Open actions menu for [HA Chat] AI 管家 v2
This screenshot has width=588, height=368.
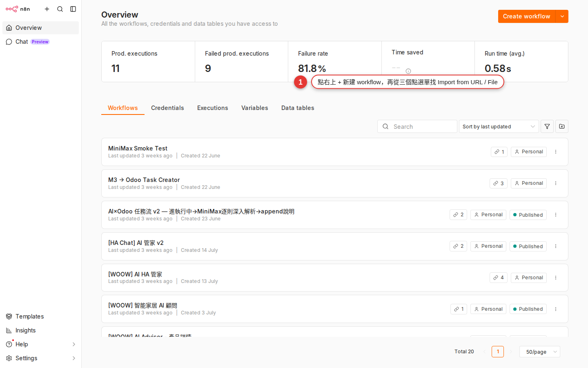point(556,246)
